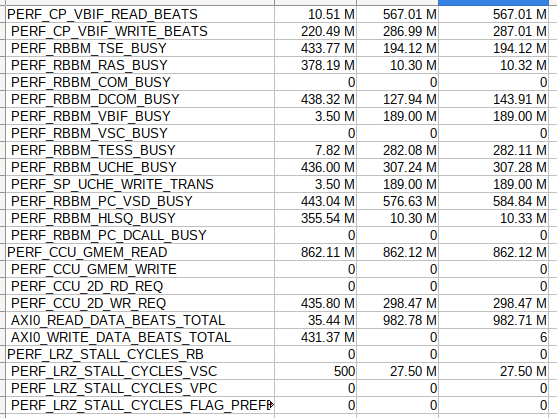The height and width of the screenshot is (418, 557).
Task: Select the highlighted blue column header
Action: tap(494, 2)
